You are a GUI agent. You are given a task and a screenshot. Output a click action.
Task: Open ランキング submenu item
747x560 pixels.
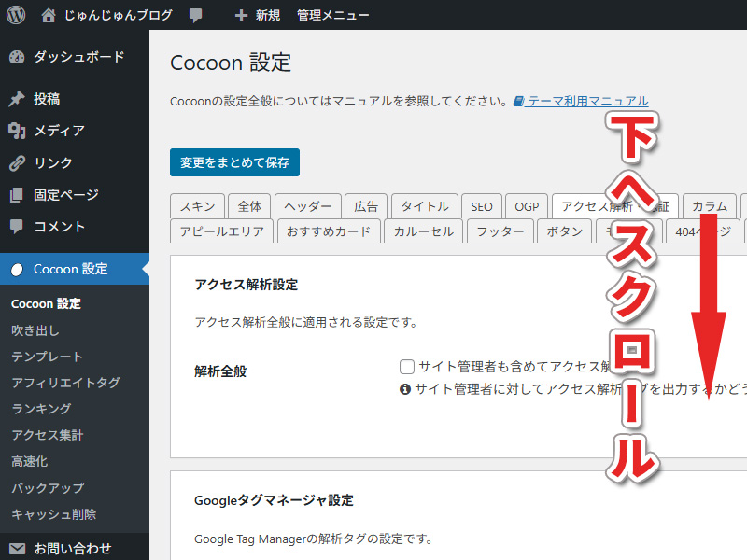click(41, 409)
